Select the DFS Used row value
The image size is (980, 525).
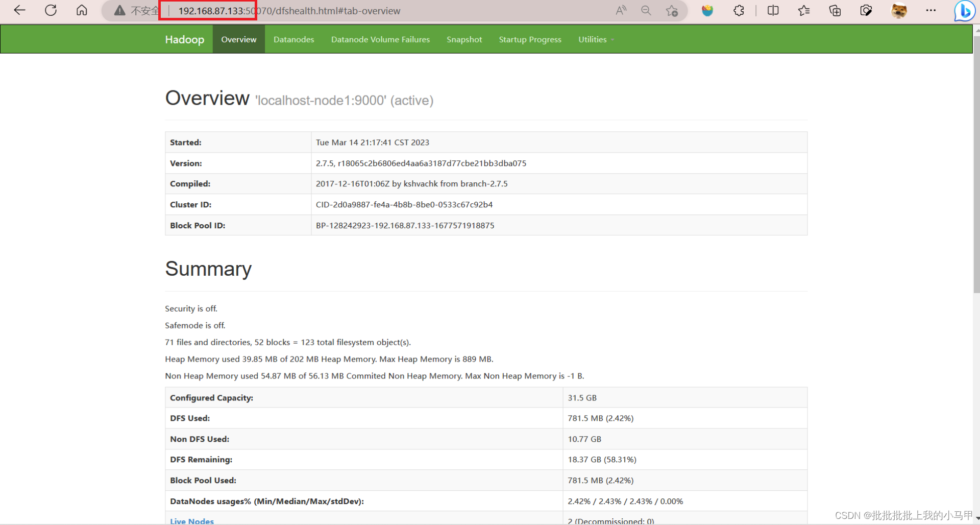[600, 418]
